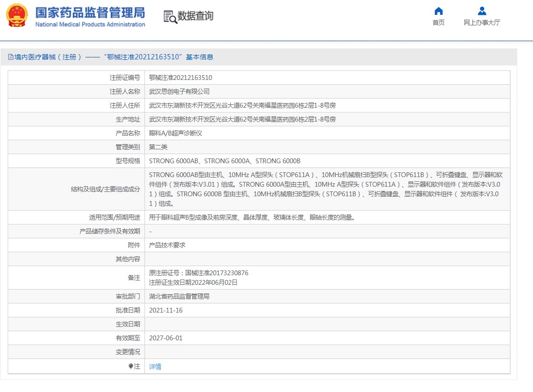
Task: Select 武汉思创电子有限公司 cell
Action: 179,91
